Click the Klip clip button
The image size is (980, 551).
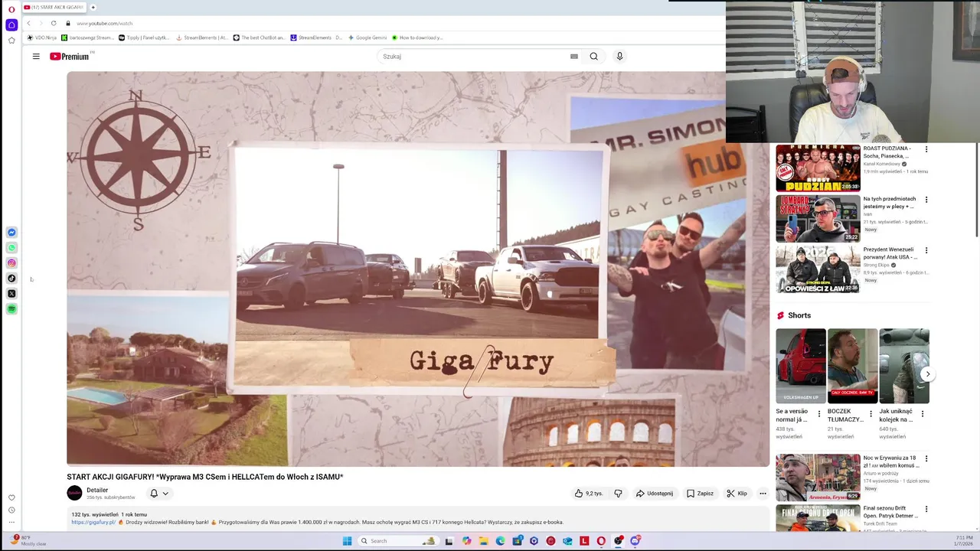pos(737,494)
